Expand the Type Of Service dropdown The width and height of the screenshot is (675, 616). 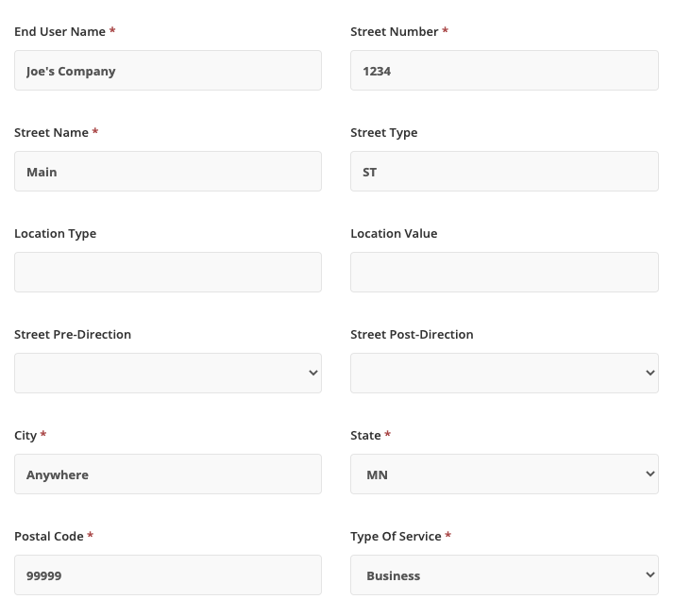click(x=504, y=575)
